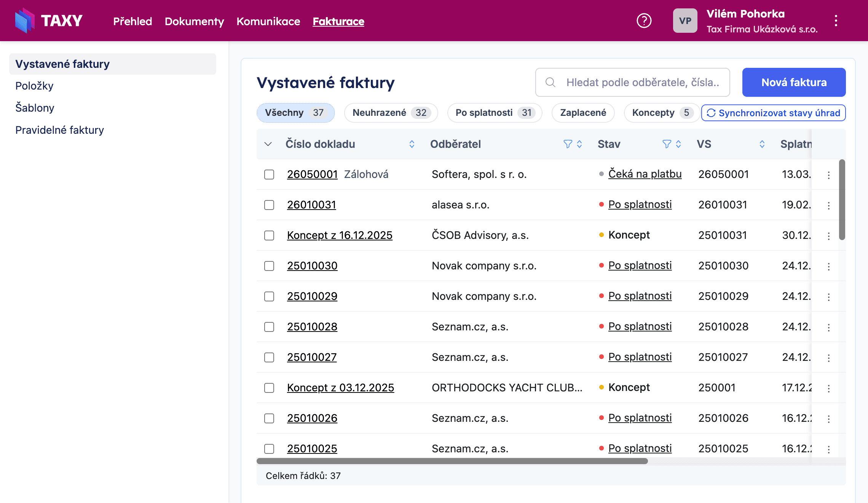Switch to the Neuhrazené filter tab

tap(391, 112)
